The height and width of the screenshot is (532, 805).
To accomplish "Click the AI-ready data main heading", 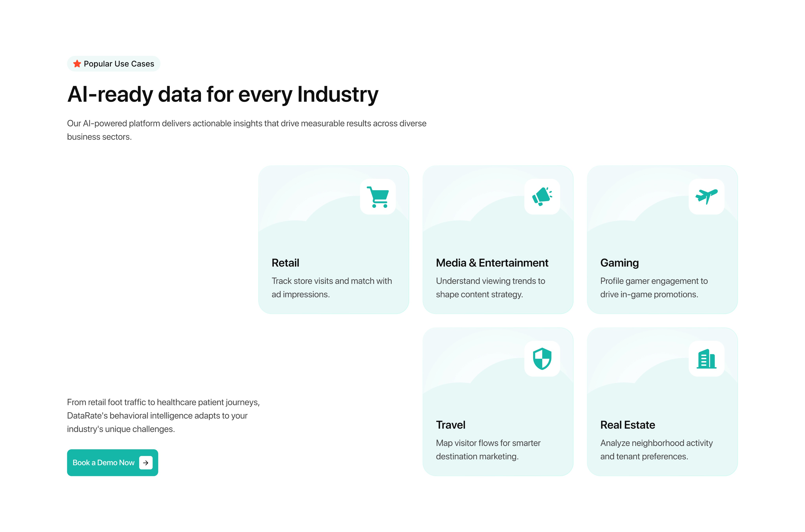I will (223, 94).
